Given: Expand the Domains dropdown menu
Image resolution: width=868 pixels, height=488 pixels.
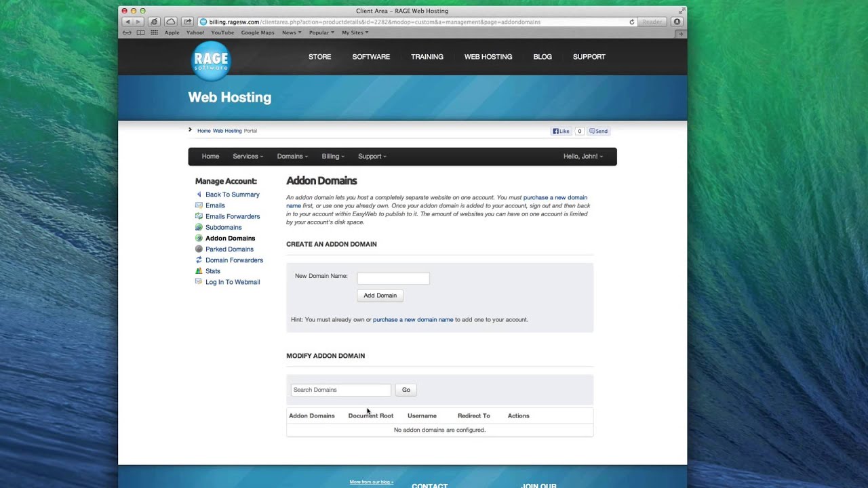Looking at the screenshot, I should pyautogui.click(x=292, y=157).
